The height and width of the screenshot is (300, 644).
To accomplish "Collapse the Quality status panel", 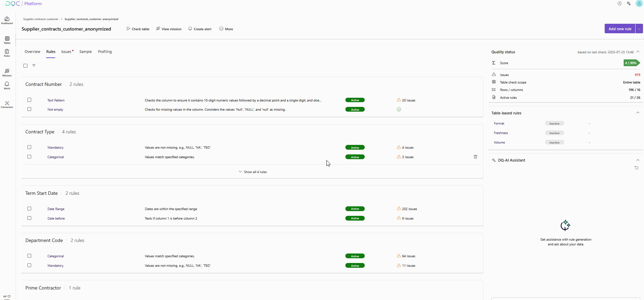I will pos(638,52).
